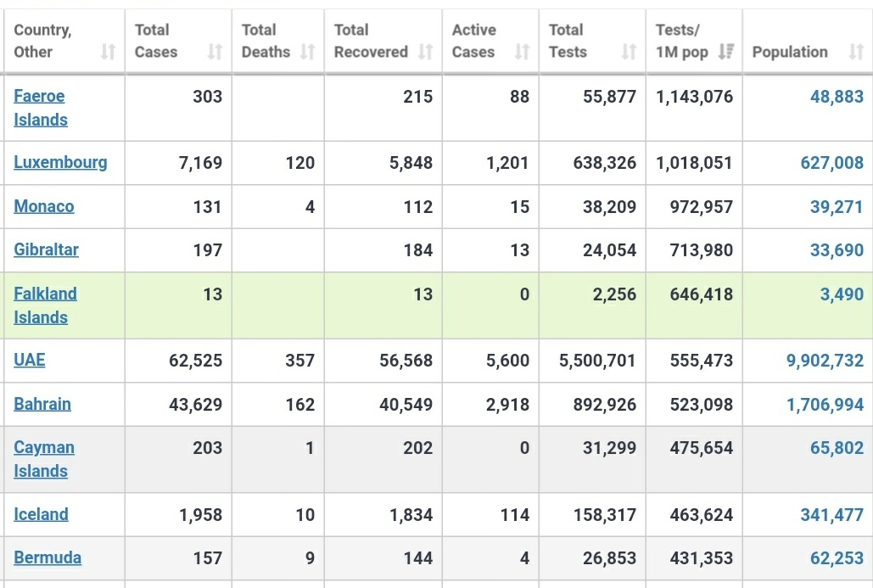873x588 pixels.
Task: Select Bahrain total recovered 40,549
Action: [x=406, y=404]
